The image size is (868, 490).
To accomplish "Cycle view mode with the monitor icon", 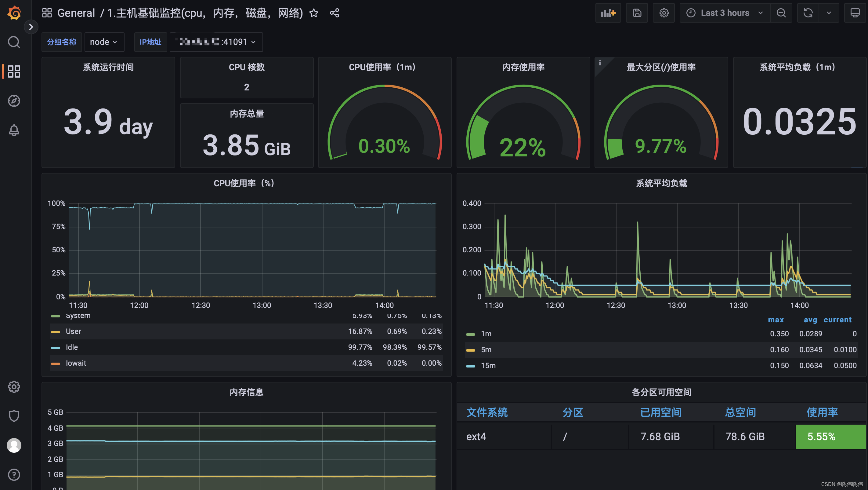I will [855, 13].
